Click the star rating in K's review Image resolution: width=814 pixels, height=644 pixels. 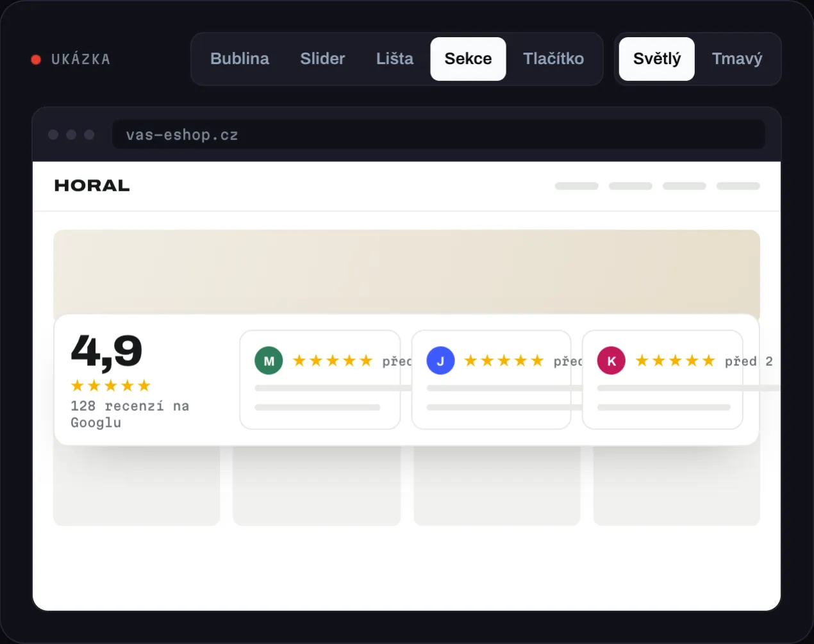click(675, 361)
